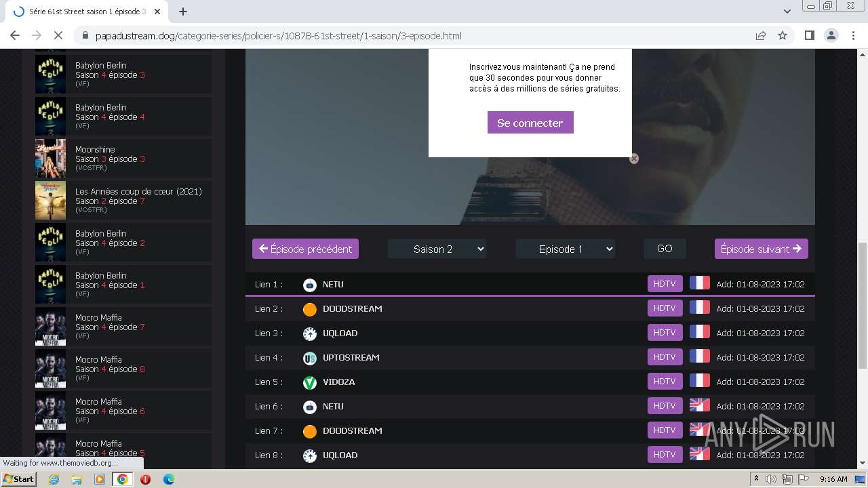Stop loading the page
The image size is (868, 488).
point(58,35)
